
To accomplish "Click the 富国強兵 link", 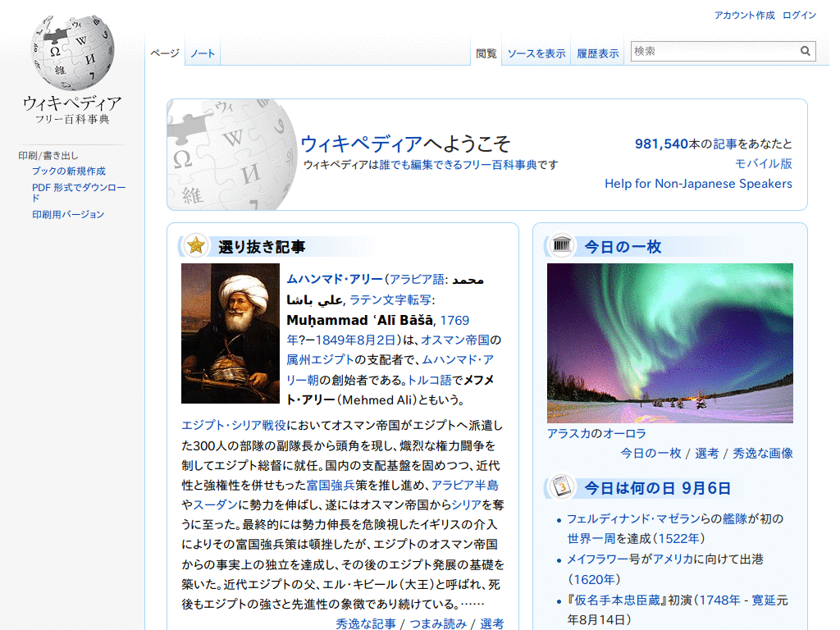I will tap(331, 485).
